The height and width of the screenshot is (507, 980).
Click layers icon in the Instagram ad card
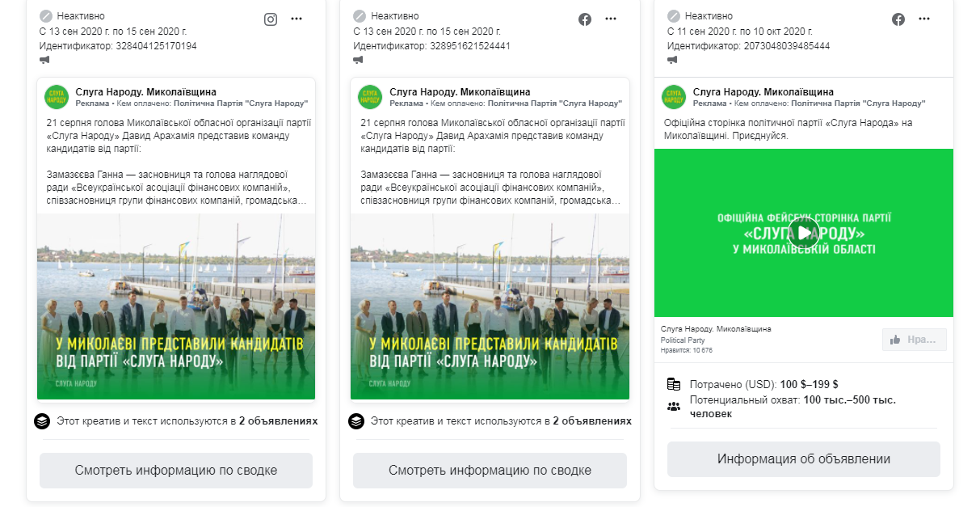(42, 421)
